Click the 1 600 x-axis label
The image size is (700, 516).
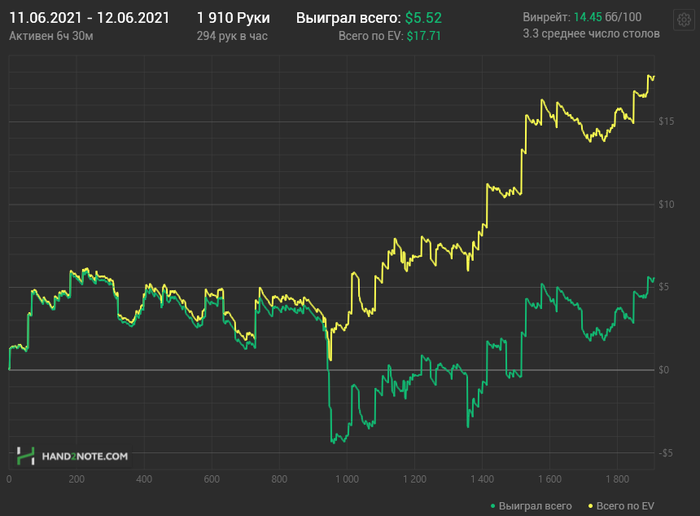(550, 479)
